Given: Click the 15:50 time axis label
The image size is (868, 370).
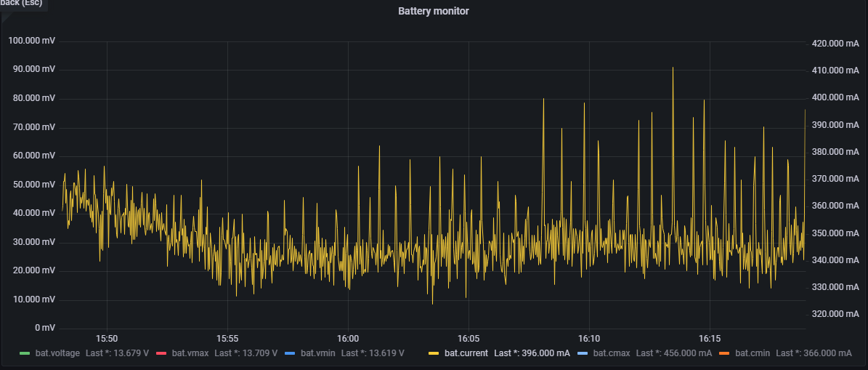Looking at the screenshot, I should [x=106, y=339].
